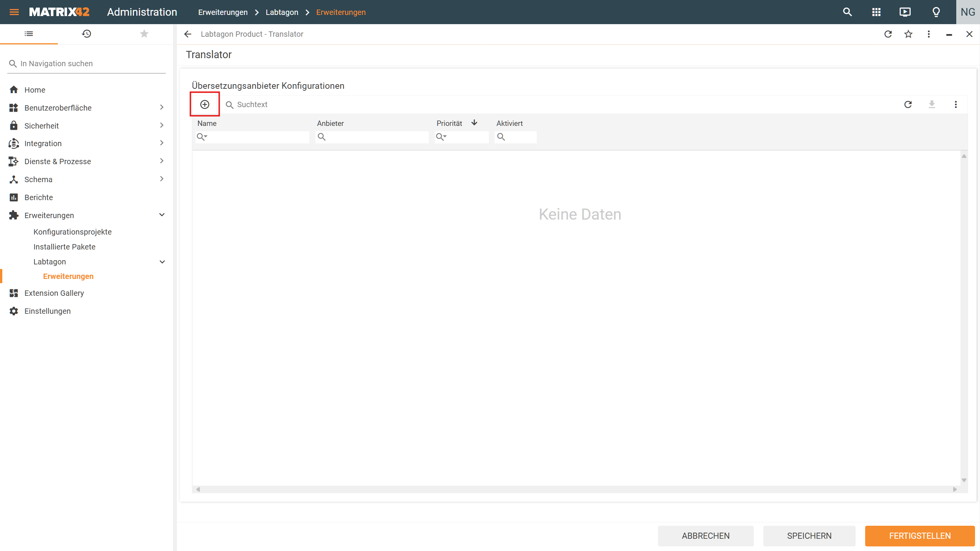Image resolution: width=980 pixels, height=551 pixels.
Task: Open the video tutorial play icon
Action: click(905, 12)
